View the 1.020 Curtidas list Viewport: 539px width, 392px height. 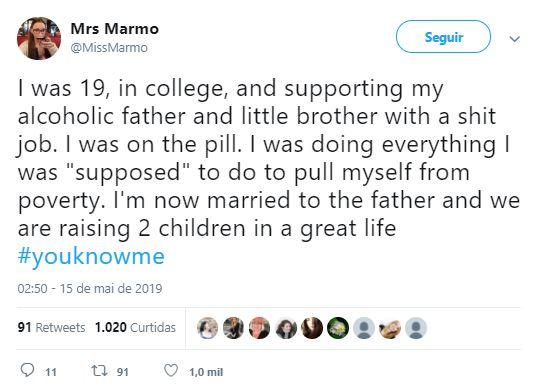(135, 327)
